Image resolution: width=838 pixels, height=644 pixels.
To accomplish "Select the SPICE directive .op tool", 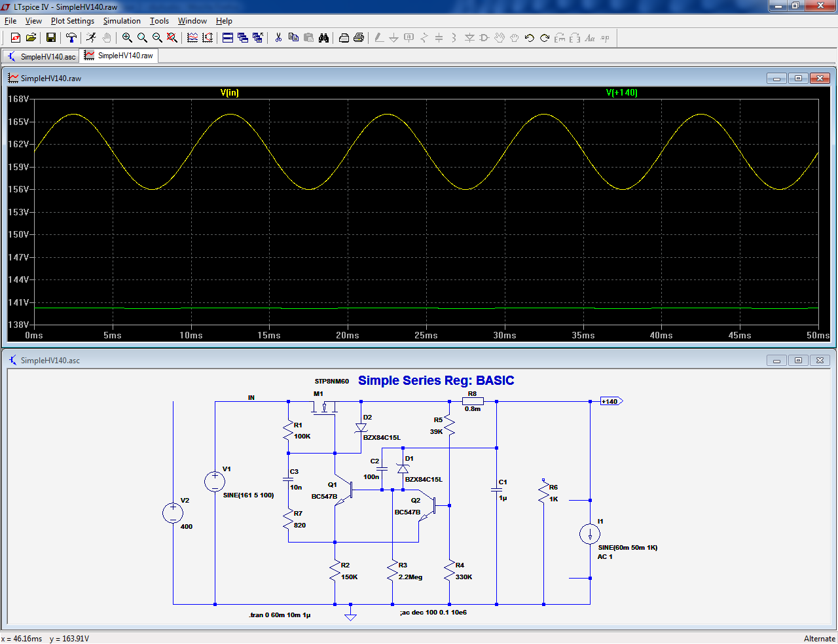I will [605, 38].
